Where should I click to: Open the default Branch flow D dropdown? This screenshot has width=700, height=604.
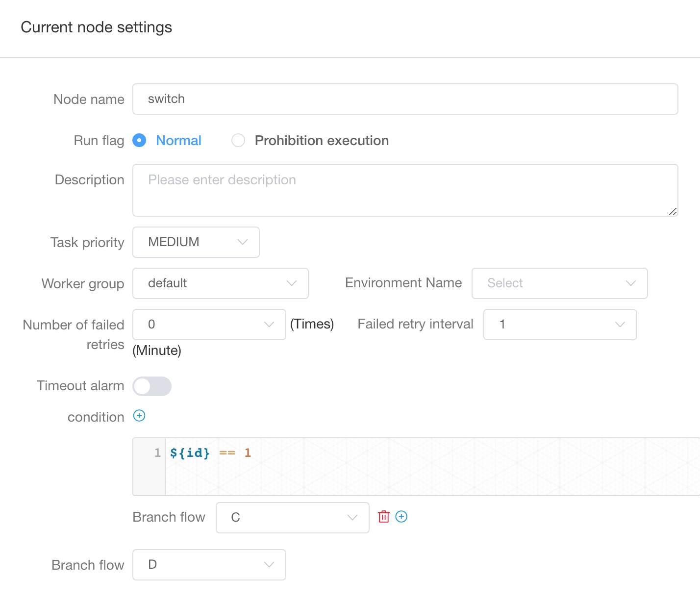pos(209,565)
